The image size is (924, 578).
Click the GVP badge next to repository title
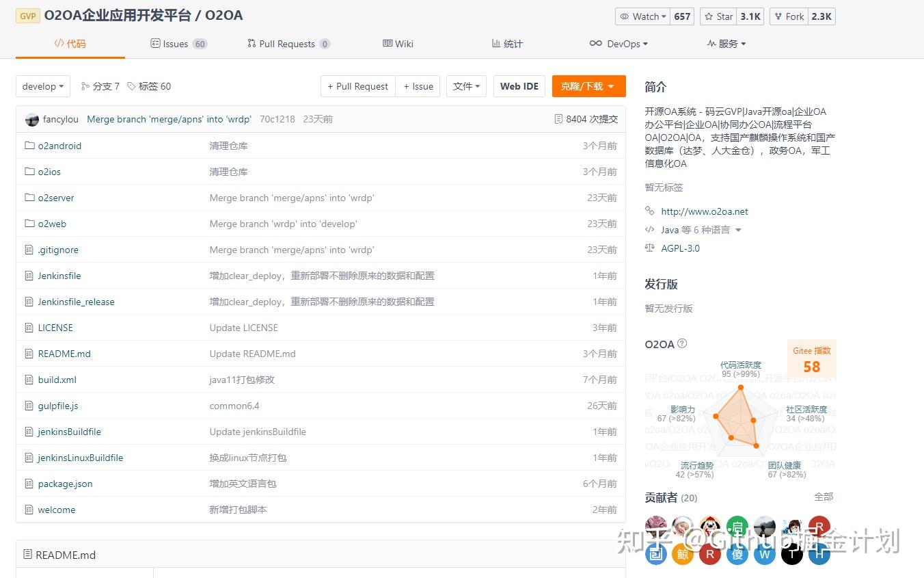coord(27,15)
